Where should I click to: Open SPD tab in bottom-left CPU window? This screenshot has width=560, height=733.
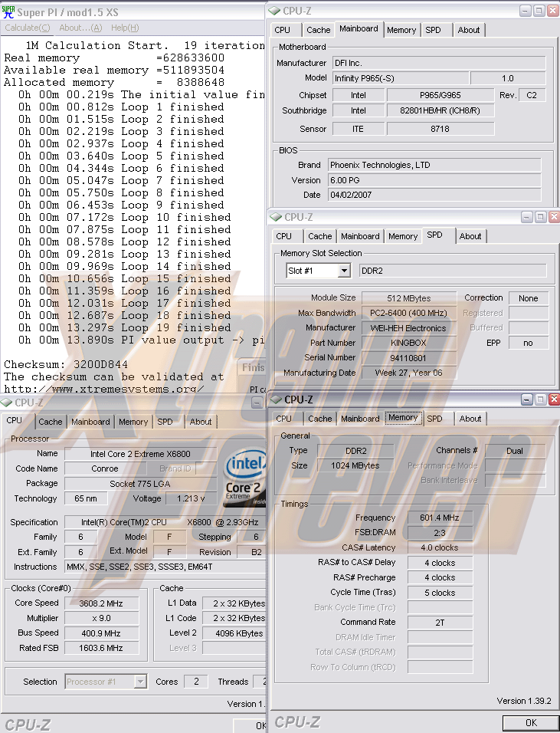[165, 422]
